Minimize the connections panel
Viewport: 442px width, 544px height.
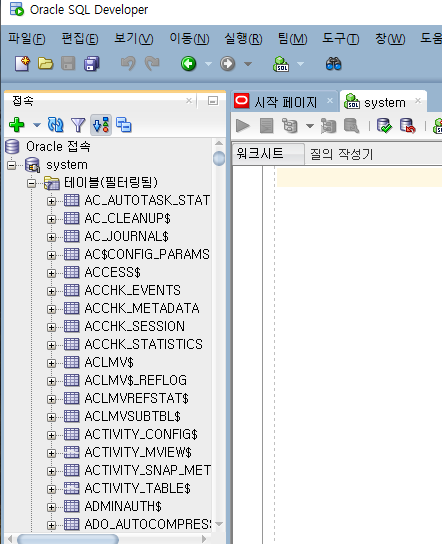pos(213,101)
